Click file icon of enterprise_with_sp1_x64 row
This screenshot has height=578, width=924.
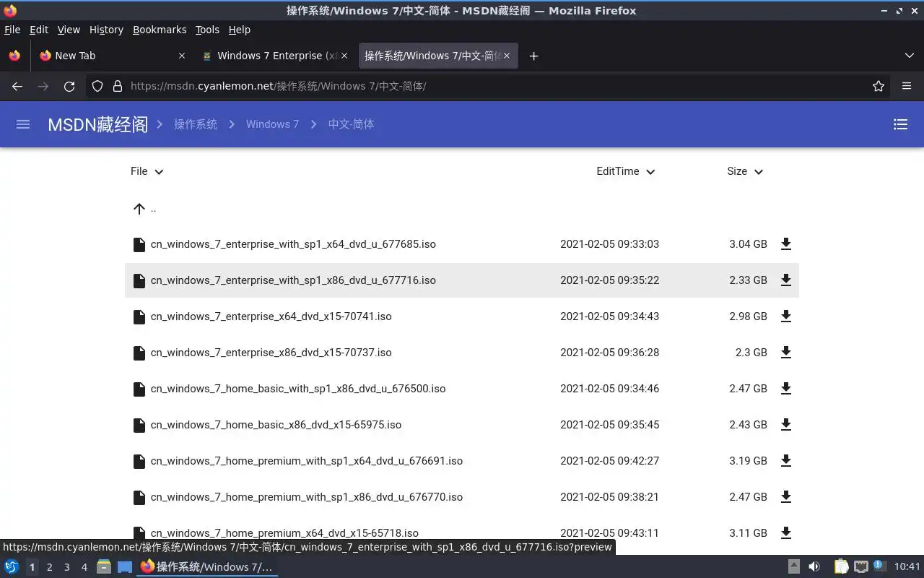(139, 244)
